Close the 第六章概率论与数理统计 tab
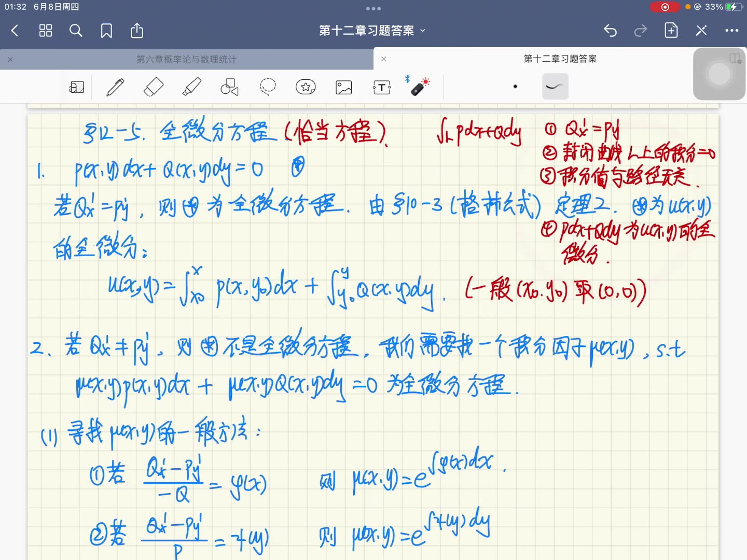Image resolution: width=747 pixels, height=560 pixels. 10,59
